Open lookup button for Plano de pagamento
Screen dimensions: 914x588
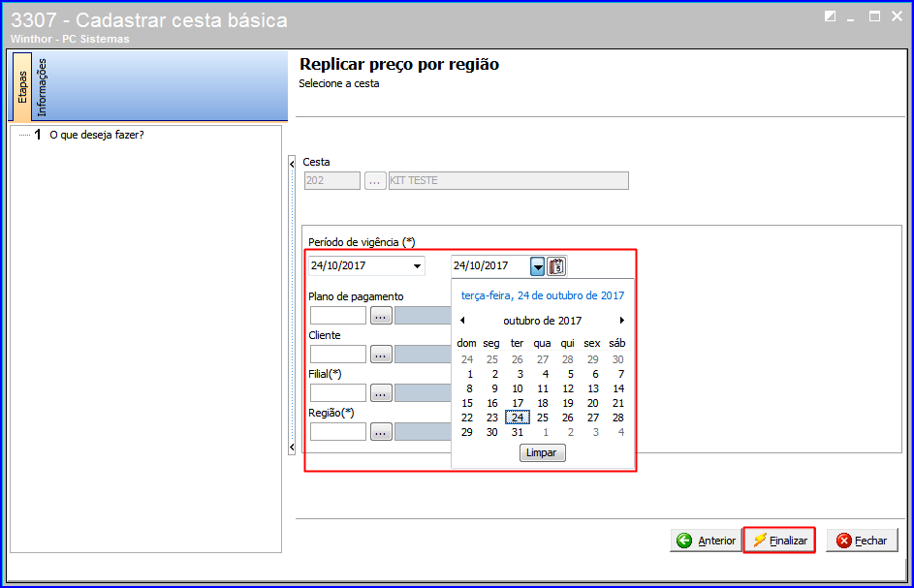point(381,316)
